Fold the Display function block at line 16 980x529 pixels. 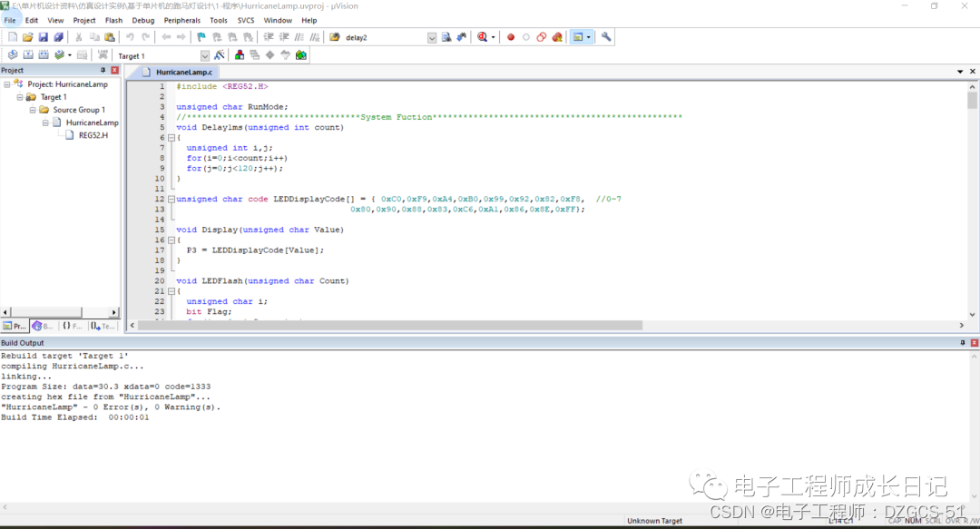pyautogui.click(x=171, y=240)
